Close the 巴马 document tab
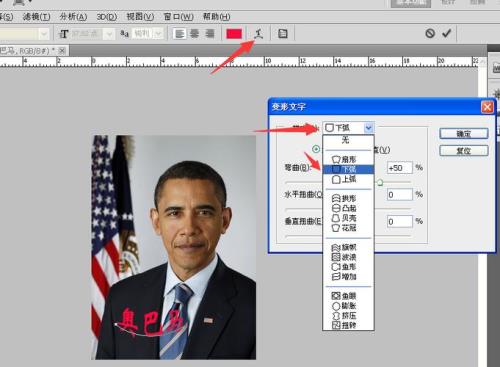This screenshot has height=367, width=500. coord(62,51)
